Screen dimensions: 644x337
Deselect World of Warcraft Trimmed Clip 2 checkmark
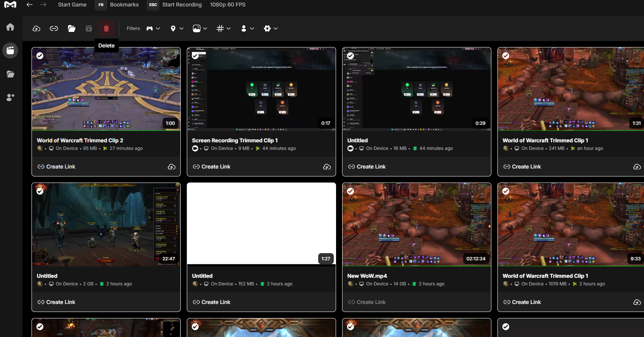coord(40,56)
